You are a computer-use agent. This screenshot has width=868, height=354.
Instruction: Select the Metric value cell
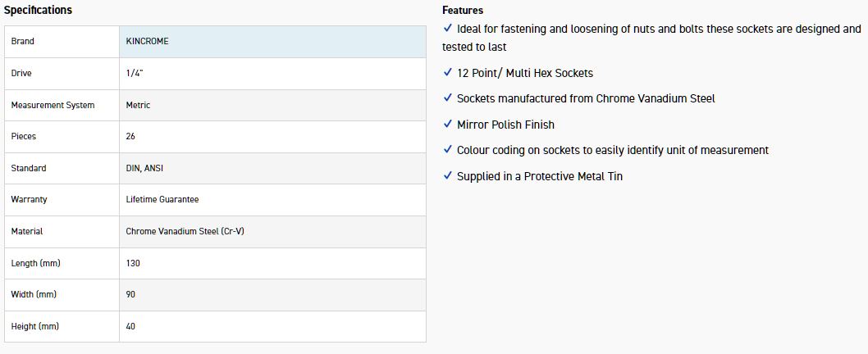click(x=138, y=105)
